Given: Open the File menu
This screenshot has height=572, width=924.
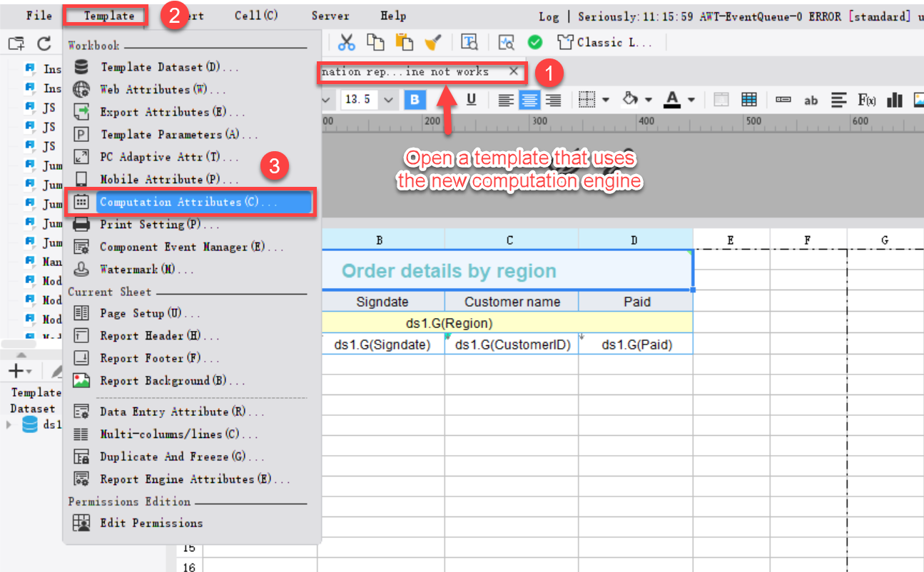Looking at the screenshot, I should tap(39, 16).
